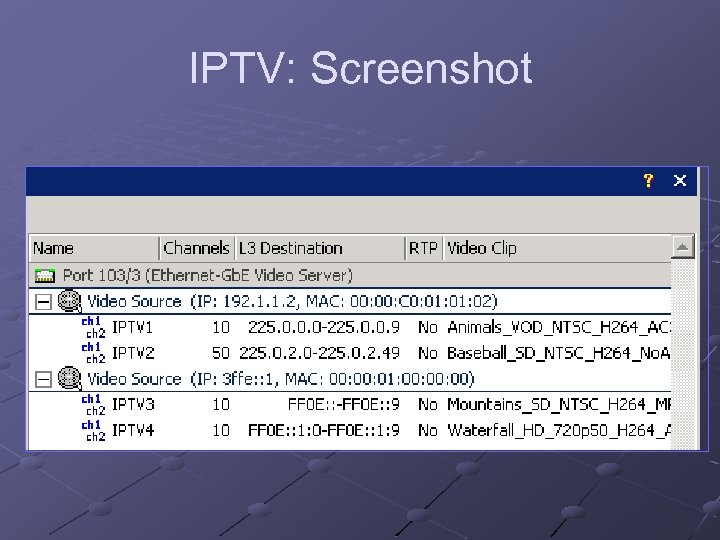Viewport: 720px width, 540px height.
Task: Select the Port 103/3 Ethernet-GbE row
Action: [x=207, y=275]
